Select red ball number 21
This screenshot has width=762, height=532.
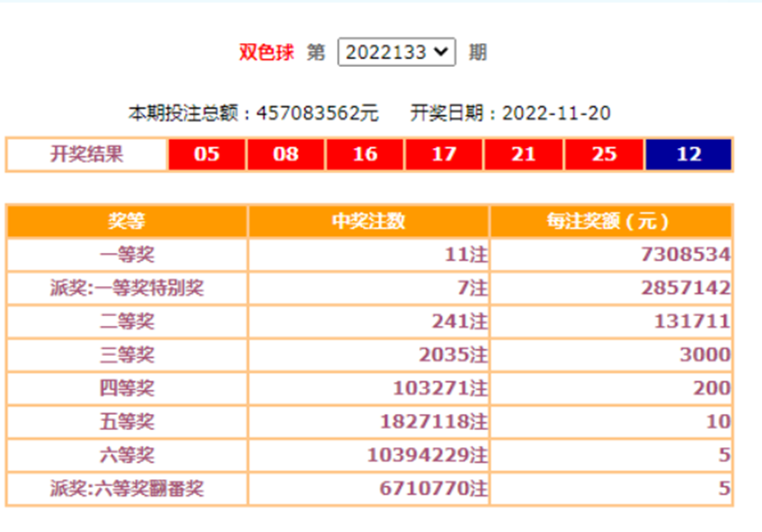click(x=523, y=155)
